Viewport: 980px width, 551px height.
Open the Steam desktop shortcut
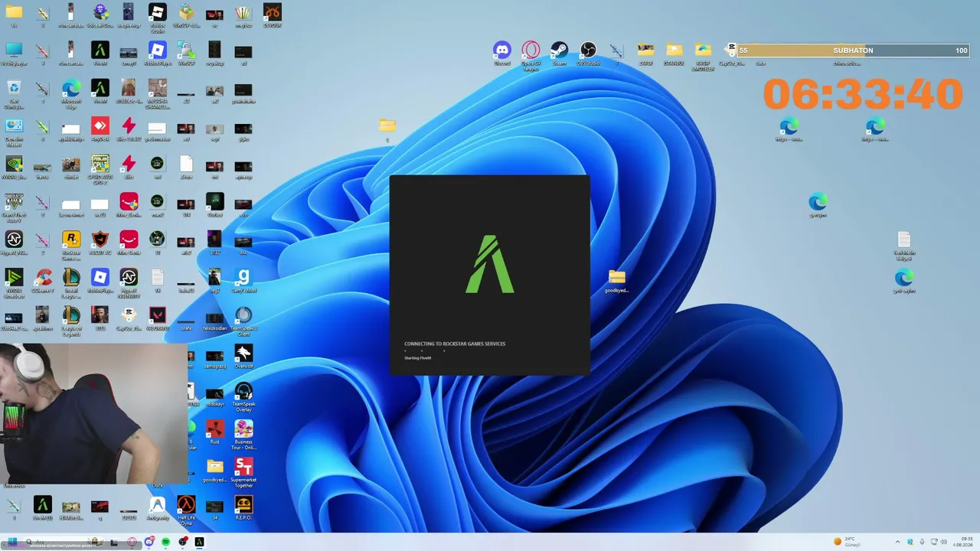coord(560,54)
